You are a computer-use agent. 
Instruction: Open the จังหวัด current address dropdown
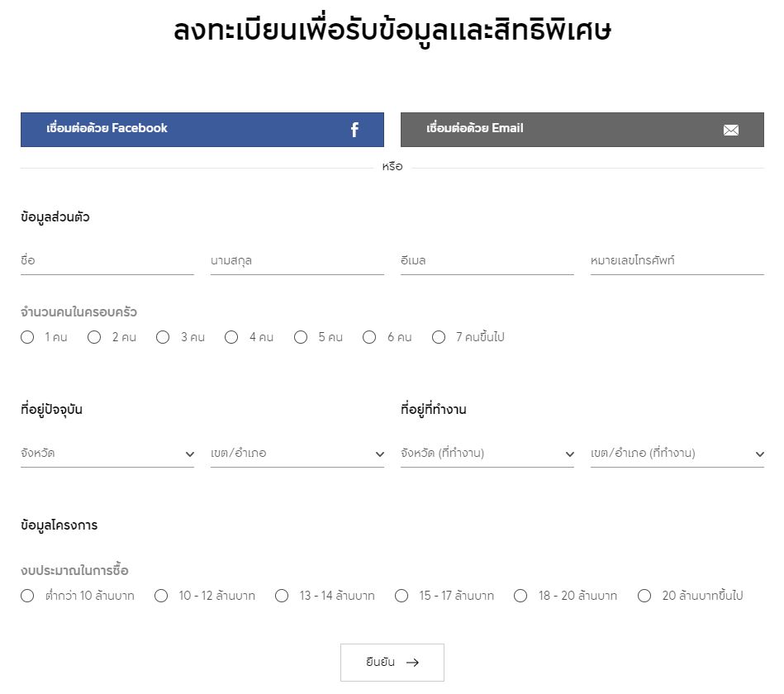point(107,454)
